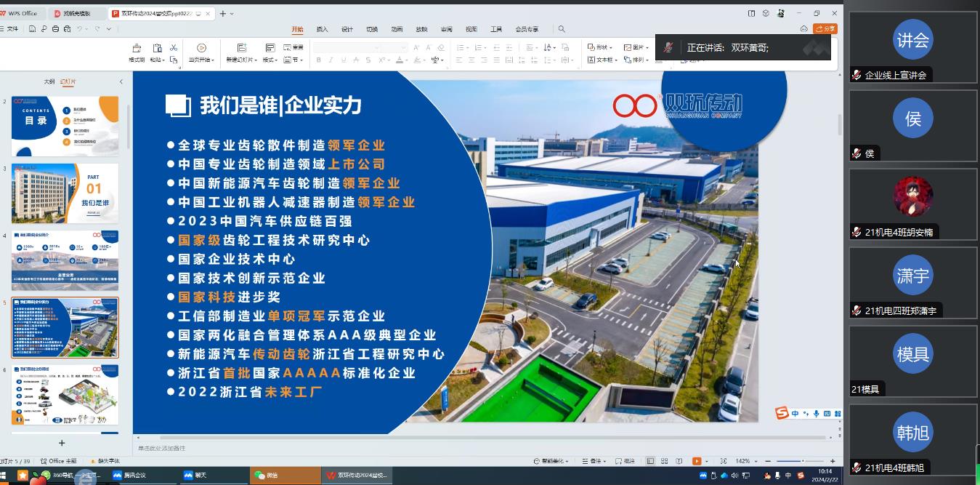Switch to the Transitions (切换) tab
This screenshot has width=980, height=485.
(372, 29)
